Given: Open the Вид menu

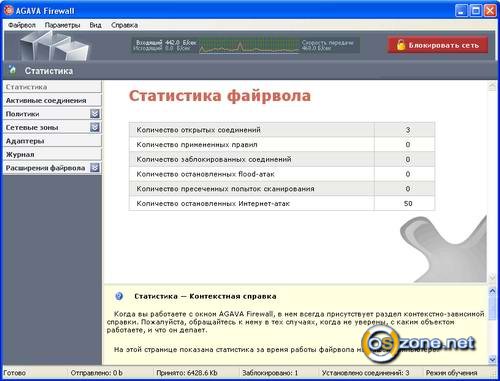Looking at the screenshot, I should tap(95, 25).
